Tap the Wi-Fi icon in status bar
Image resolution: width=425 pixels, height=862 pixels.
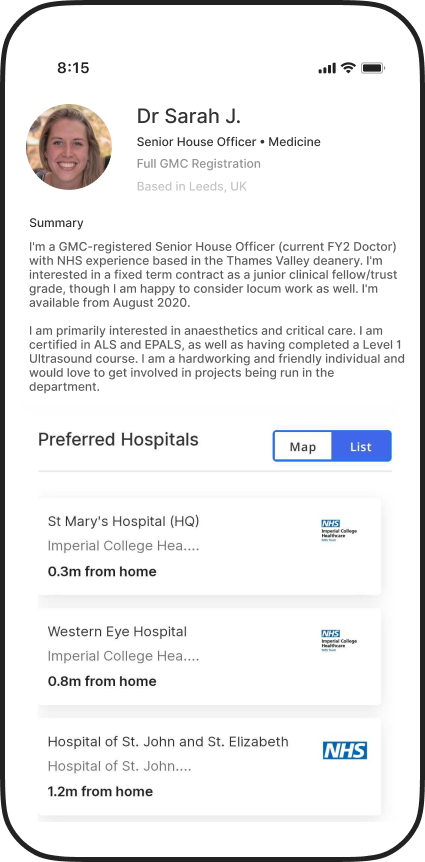(x=348, y=68)
